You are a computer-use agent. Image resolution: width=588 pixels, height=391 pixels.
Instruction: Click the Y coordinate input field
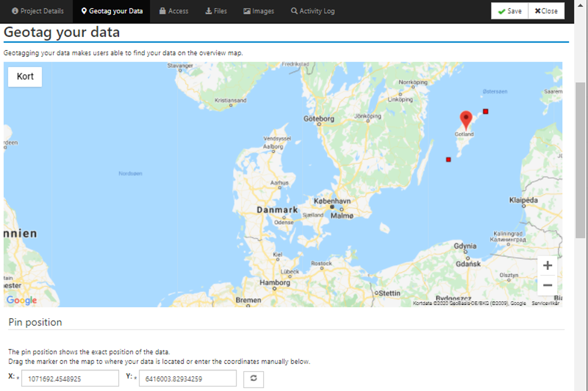187,378
